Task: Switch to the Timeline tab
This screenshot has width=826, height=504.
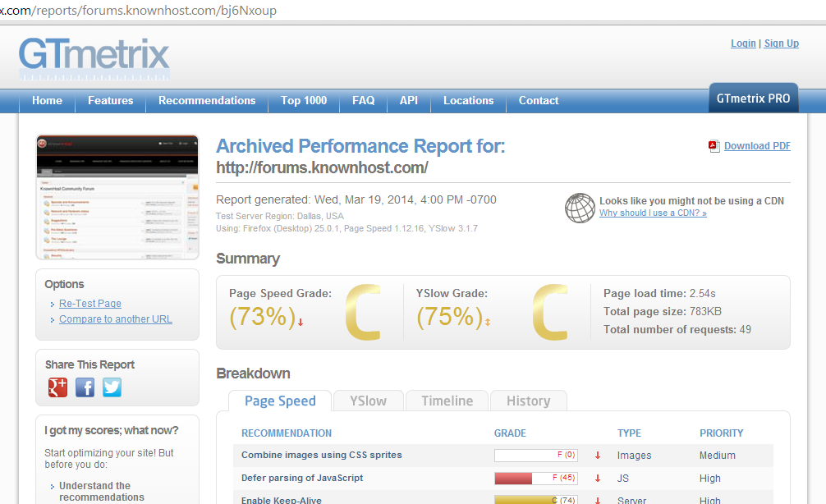Action: coord(447,401)
